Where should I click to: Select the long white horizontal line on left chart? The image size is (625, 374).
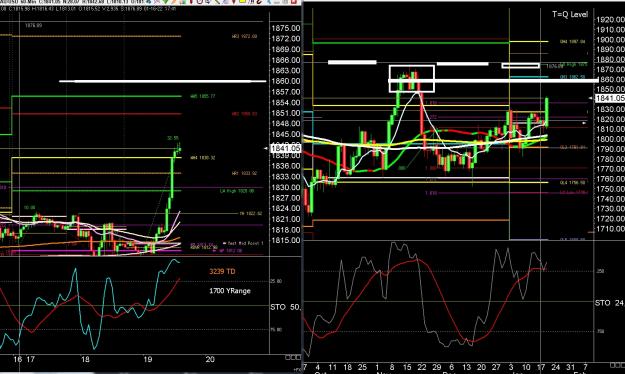click(163, 81)
